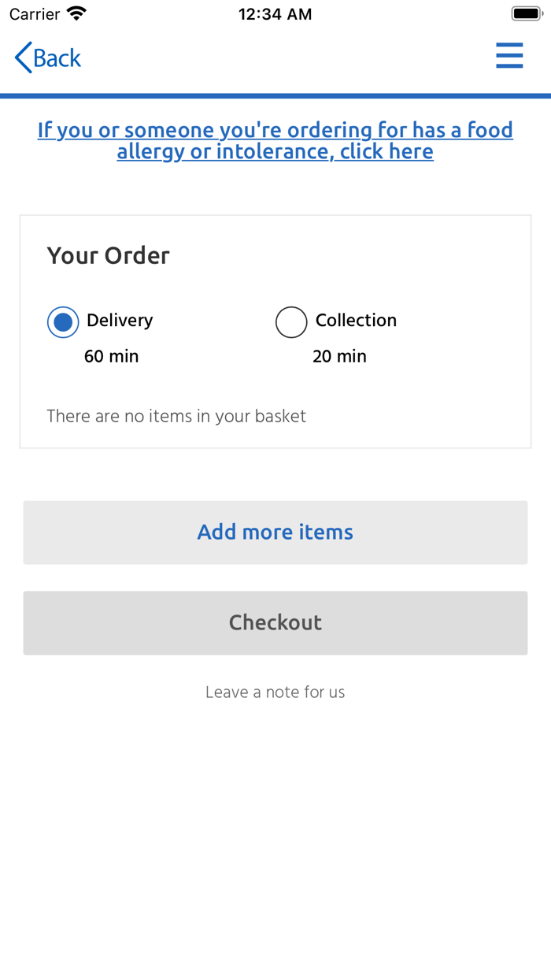Tap the Wi-Fi status icon
The image size is (551, 980).
(76, 14)
